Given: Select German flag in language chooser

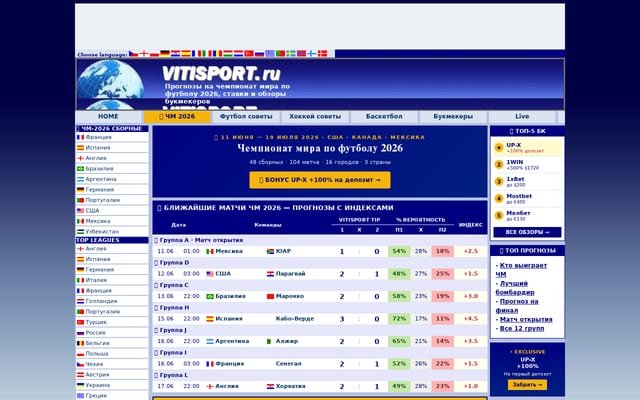Looking at the screenshot, I should point(165,53).
